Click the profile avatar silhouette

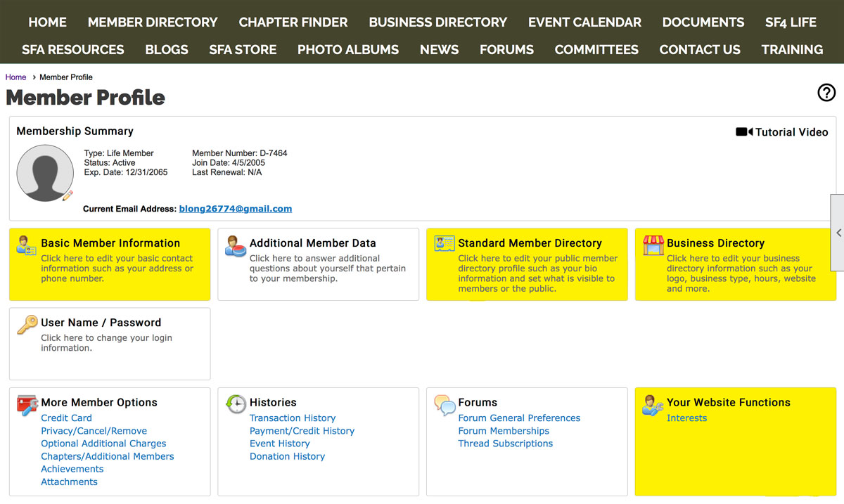(45, 173)
